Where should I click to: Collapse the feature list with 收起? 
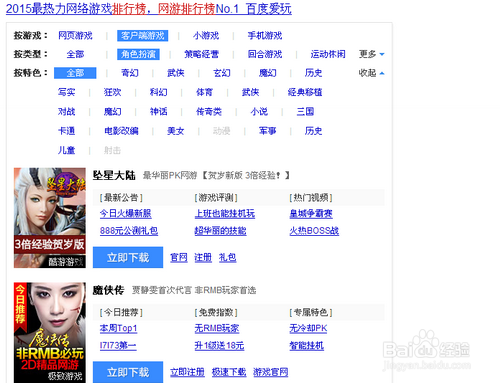click(371, 73)
